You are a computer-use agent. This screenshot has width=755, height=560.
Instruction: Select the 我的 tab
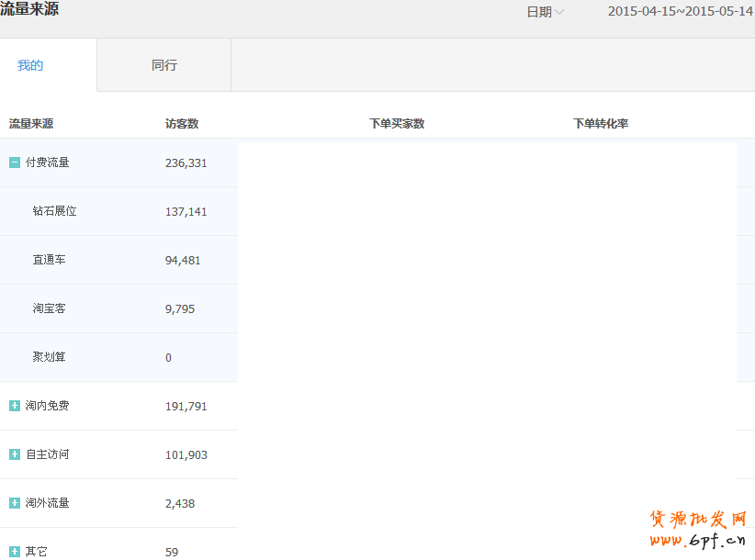(30, 65)
